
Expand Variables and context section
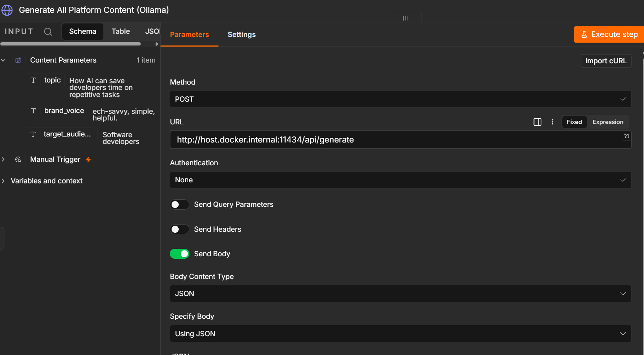(x=3, y=181)
